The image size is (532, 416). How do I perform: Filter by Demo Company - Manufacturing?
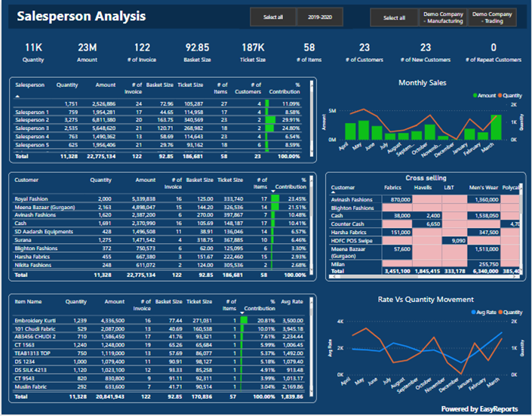[443, 17]
